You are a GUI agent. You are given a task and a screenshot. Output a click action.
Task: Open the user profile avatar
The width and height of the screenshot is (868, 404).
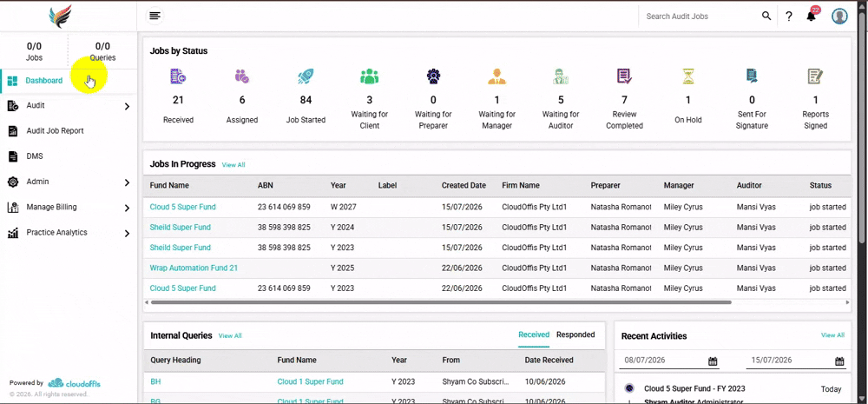click(839, 16)
